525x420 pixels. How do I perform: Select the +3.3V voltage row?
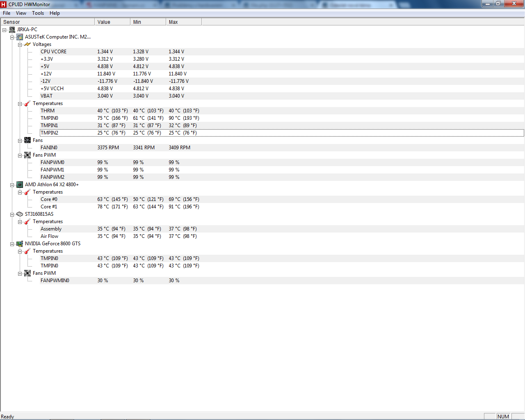282,59
